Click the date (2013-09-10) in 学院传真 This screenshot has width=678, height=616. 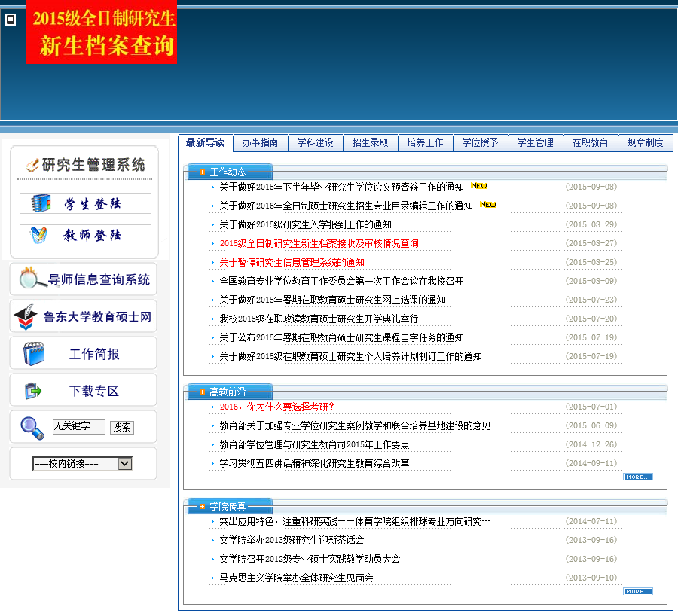(x=591, y=578)
